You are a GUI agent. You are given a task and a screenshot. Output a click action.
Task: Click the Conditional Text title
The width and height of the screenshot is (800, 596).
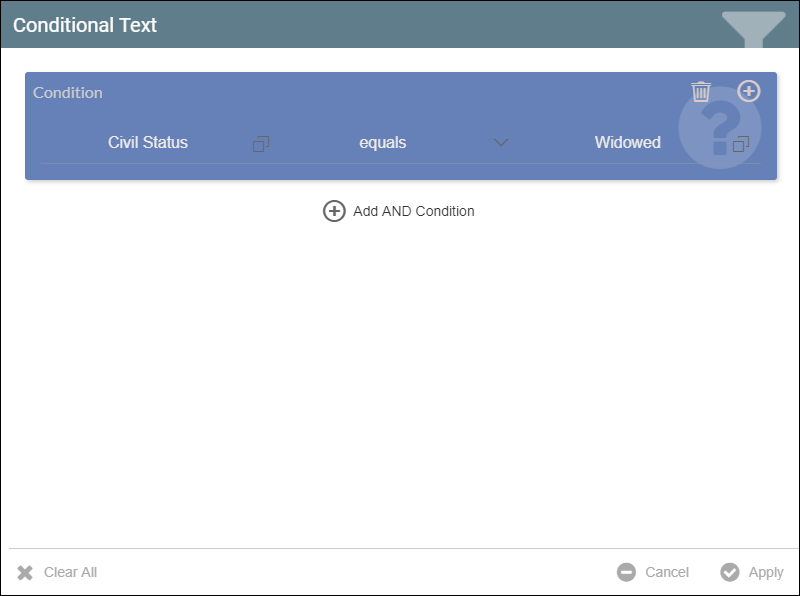click(85, 25)
